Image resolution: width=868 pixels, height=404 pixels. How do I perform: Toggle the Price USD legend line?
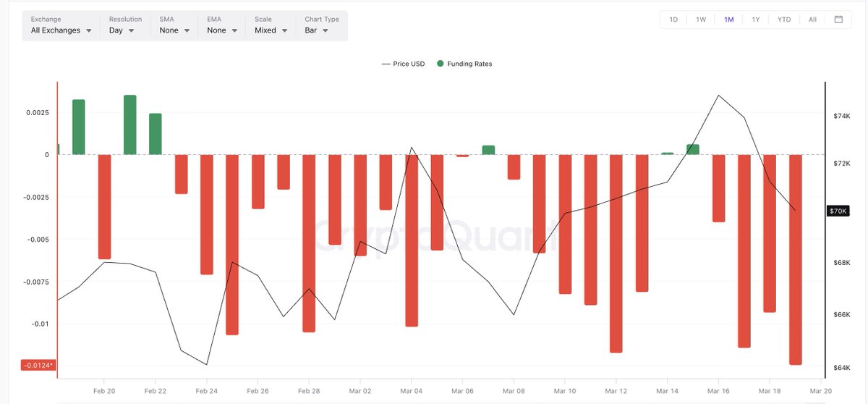pos(404,64)
